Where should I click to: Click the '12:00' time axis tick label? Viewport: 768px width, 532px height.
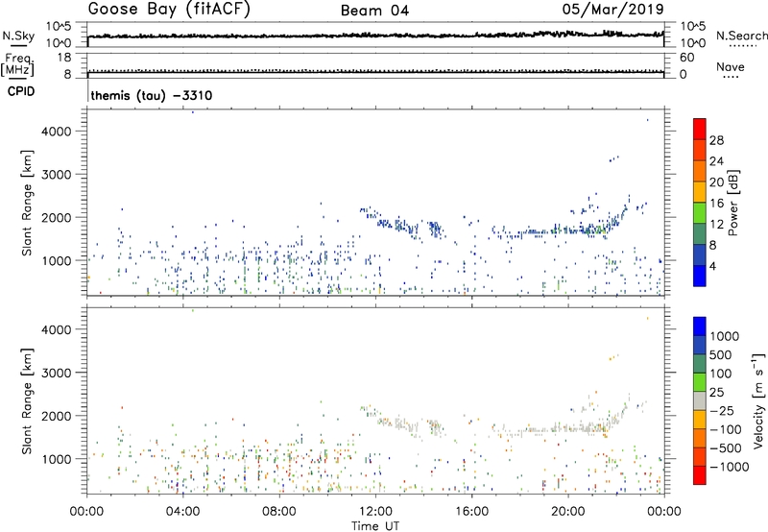click(375, 512)
